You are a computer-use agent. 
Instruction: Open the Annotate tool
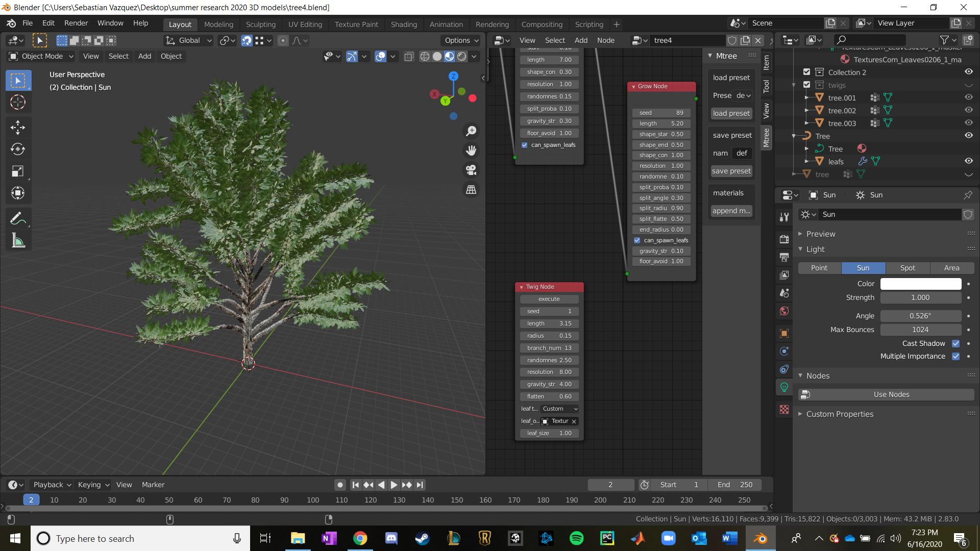[18, 218]
